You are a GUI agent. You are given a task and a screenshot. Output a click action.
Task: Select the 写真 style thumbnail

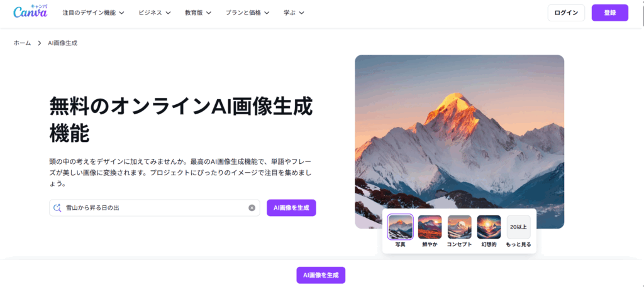coord(400,227)
